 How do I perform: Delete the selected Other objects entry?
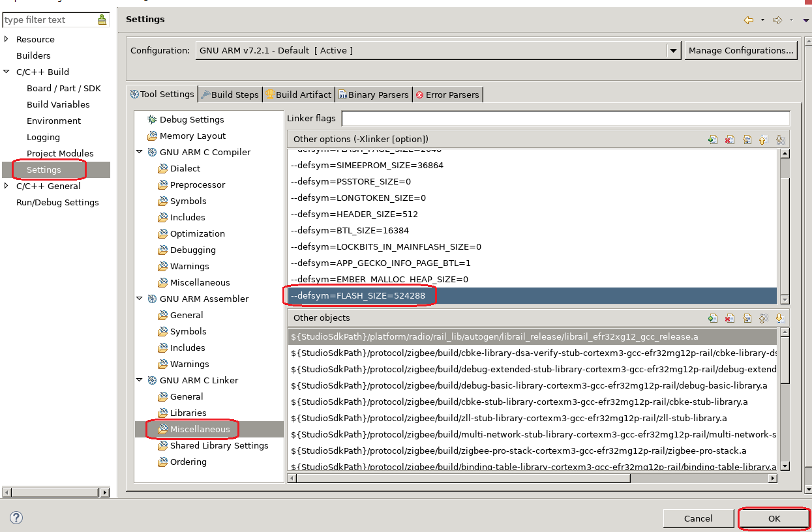[730, 319]
